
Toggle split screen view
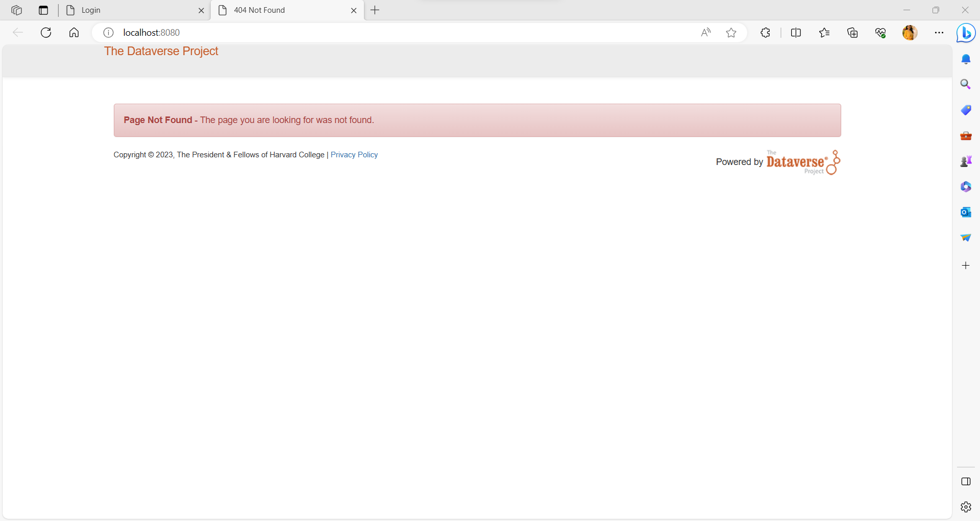tap(796, 33)
